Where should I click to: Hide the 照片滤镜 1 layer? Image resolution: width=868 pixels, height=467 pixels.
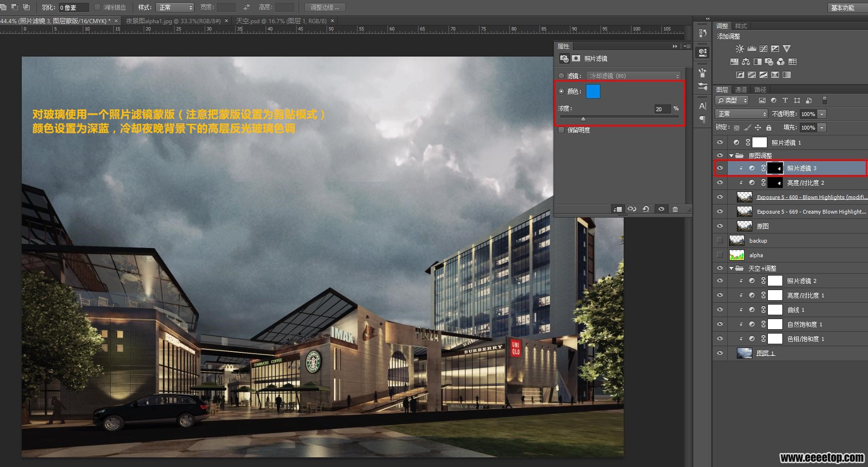720,143
